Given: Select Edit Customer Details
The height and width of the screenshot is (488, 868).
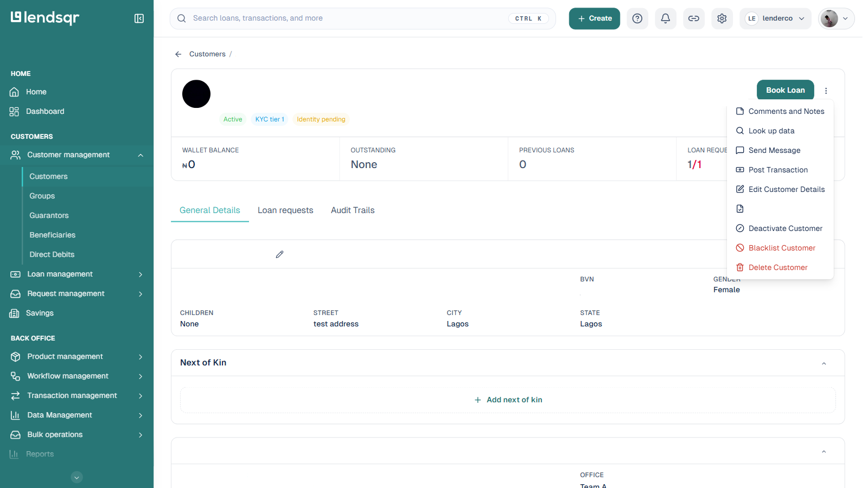Looking at the screenshot, I should coord(780,189).
